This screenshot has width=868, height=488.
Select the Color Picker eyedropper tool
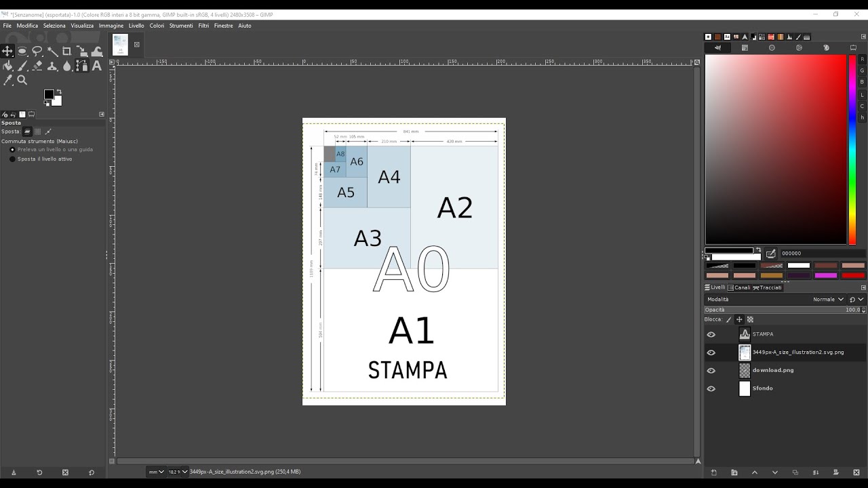7,80
